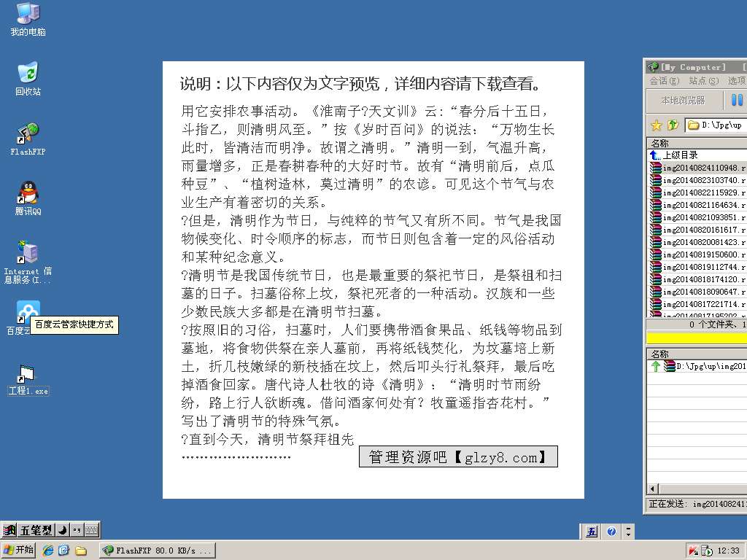
Task: Select the queued D:\Jpg\up\img201 item
Action: pos(698,366)
